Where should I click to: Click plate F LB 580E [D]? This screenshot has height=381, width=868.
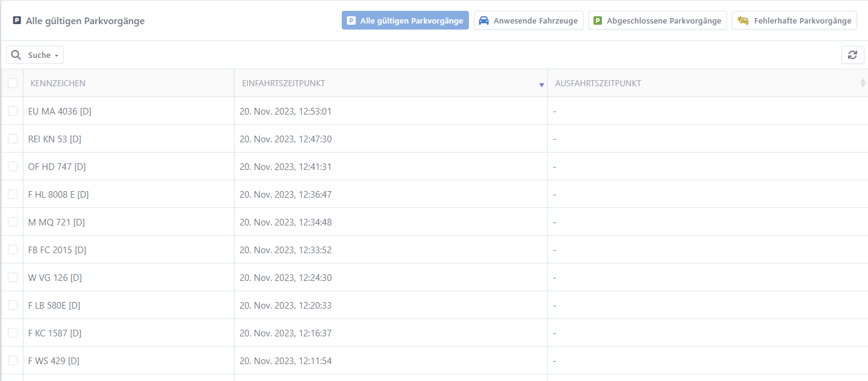(54, 305)
